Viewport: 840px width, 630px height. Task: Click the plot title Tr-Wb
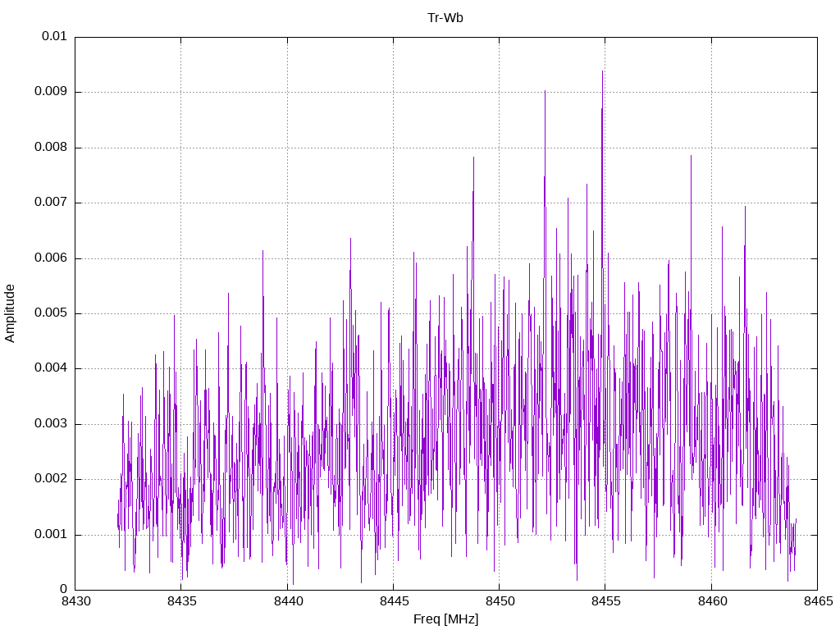point(445,18)
